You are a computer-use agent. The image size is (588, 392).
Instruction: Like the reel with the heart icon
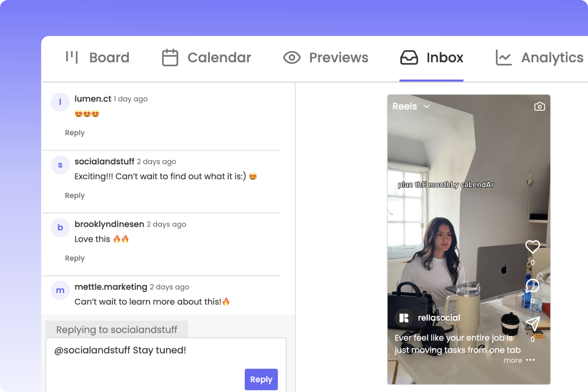pos(532,246)
